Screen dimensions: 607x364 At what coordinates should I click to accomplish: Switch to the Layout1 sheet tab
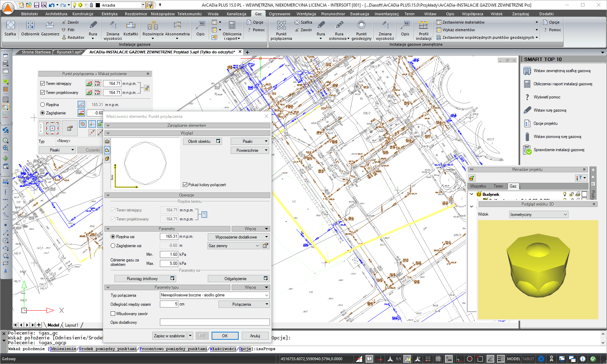pyautogui.click(x=72, y=325)
